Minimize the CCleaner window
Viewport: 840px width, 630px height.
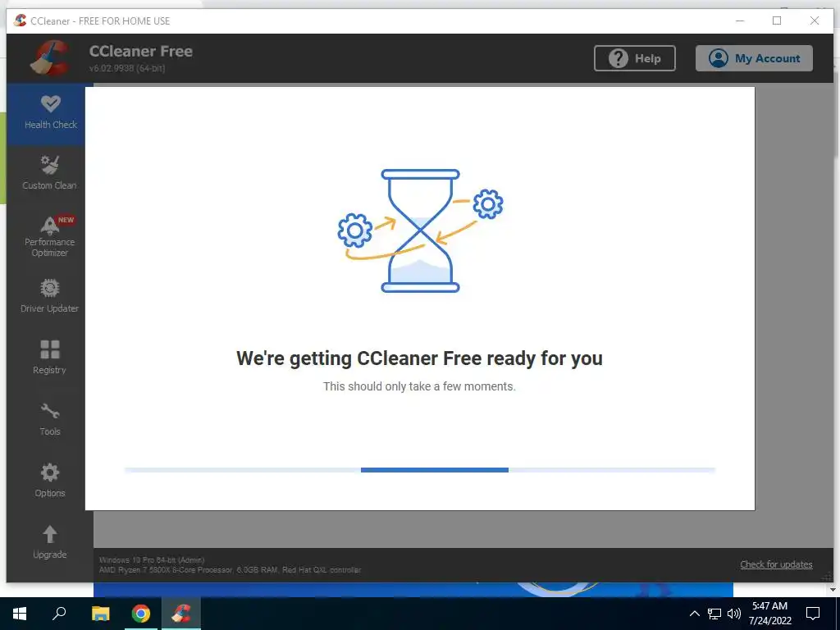[x=740, y=21]
